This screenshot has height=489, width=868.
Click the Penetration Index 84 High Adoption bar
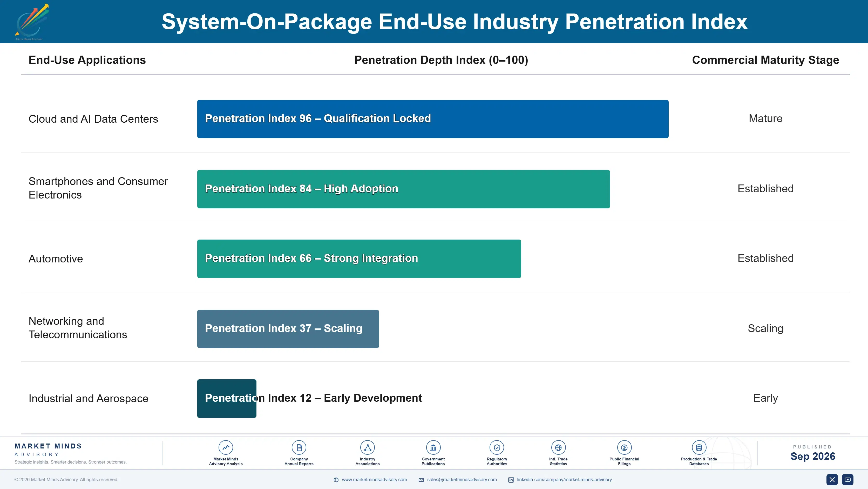(x=403, y=189)
